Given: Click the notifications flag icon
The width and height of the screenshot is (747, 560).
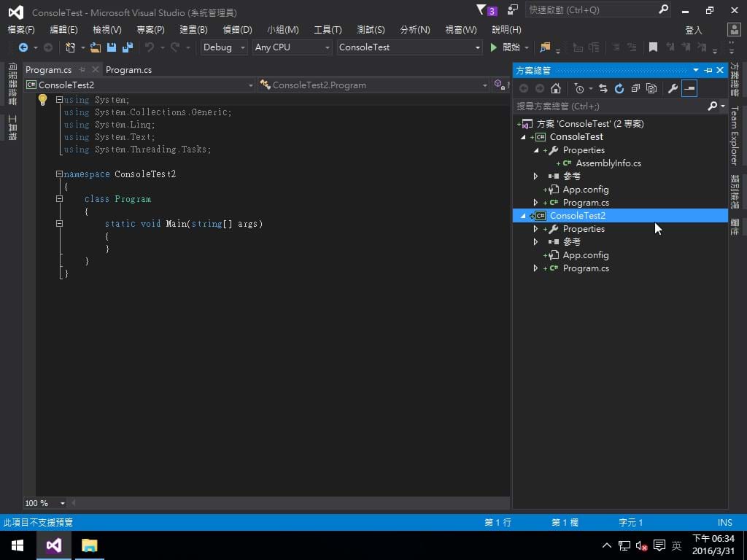Looking at the screenshot, I should tap(481, 9).
